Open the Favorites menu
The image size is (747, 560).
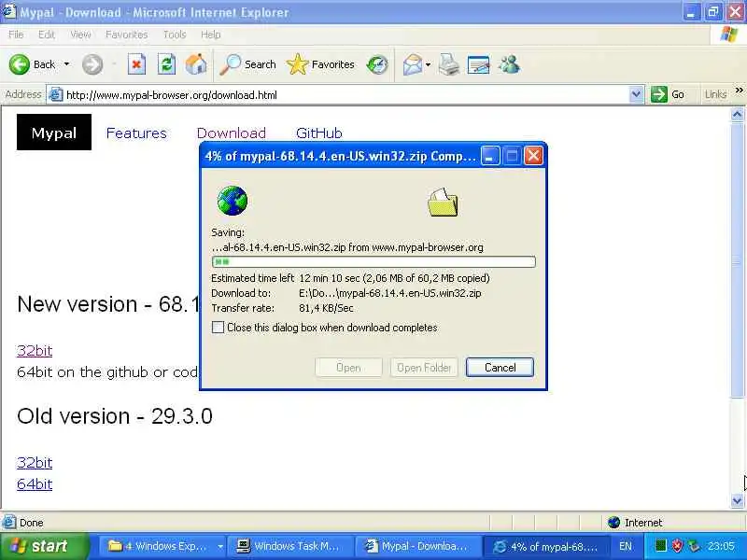pyautogui.click(x=126, y=35)
